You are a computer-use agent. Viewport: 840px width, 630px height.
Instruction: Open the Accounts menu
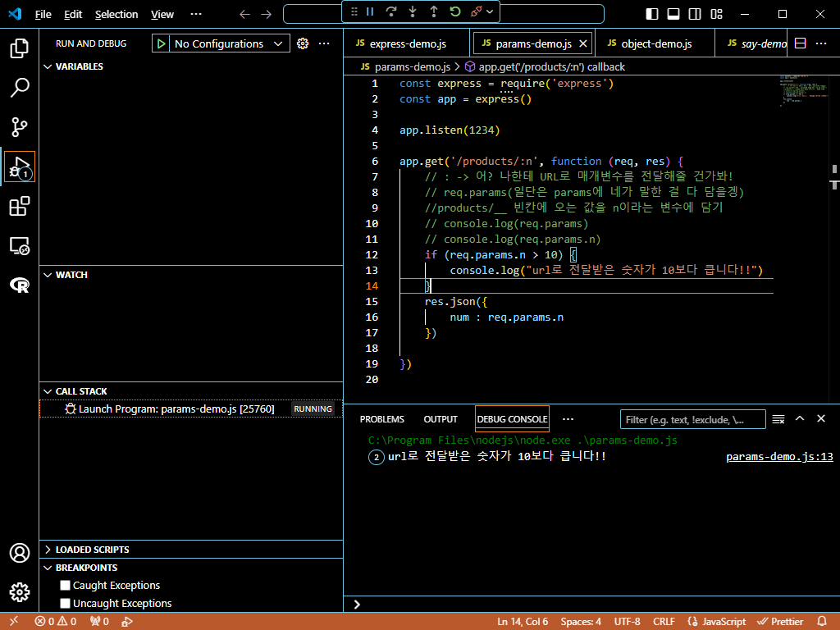pyautogui.click(x=20, y=553)
